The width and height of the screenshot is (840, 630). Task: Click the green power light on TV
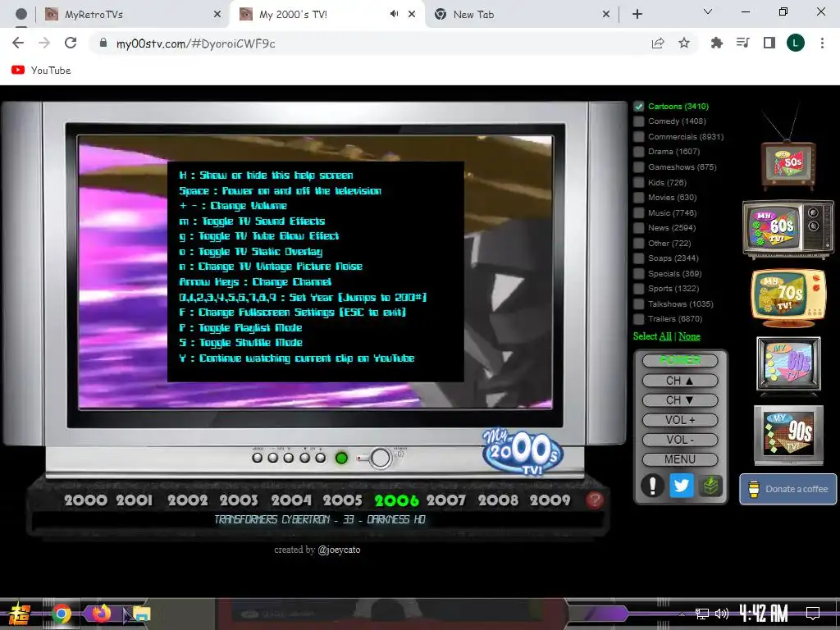[x=341, y=458]
